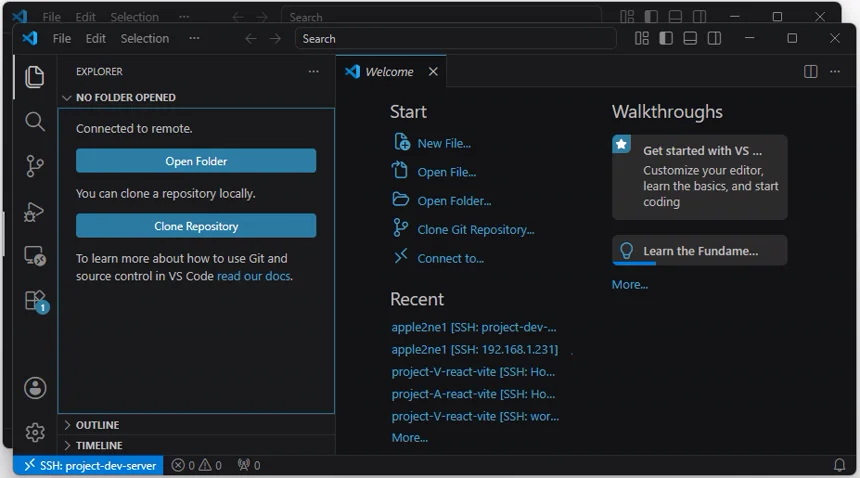Click the Clone Git Repository branch icon

click(x=400, y=227)
